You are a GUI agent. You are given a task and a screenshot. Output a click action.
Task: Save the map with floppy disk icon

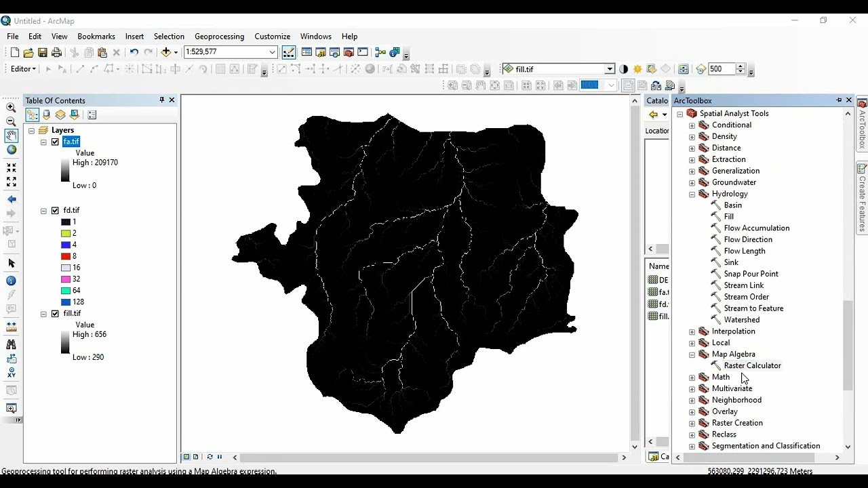coord(43,52)
